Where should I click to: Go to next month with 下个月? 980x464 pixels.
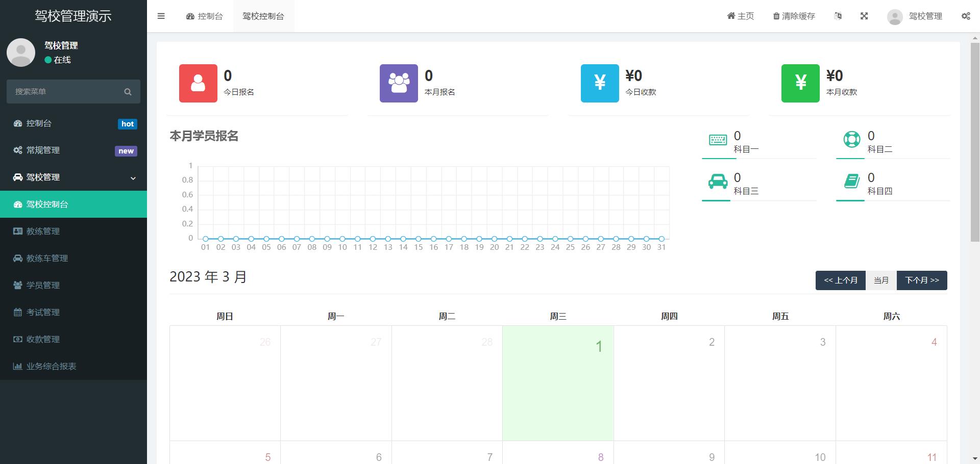click(922, 280)
